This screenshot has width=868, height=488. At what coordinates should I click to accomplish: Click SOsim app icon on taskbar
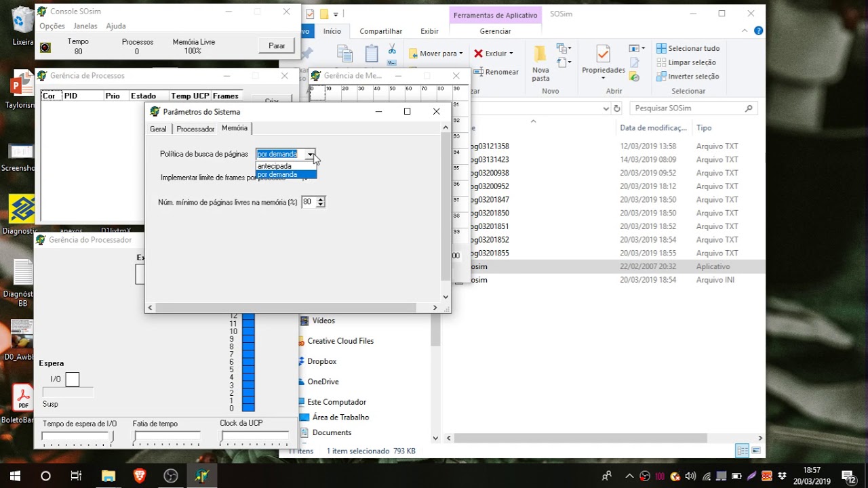[x=202, y=476]
